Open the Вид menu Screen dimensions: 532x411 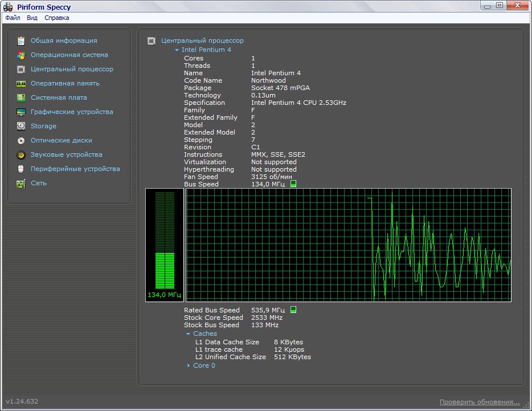[x=32, y=18]
